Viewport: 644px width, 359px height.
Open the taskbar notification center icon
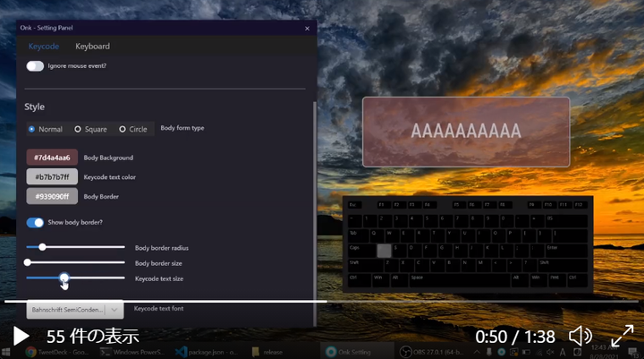[633, 352]
